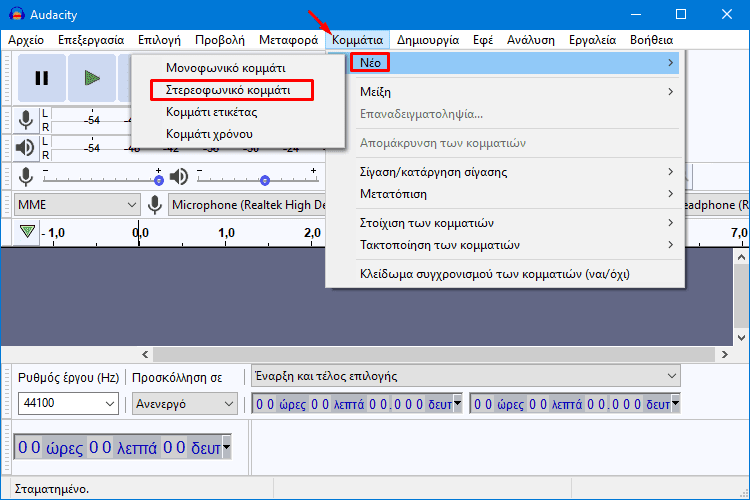Viewport: 750px width, 500px height.
Task: Click the microphone icon next to the recording device
Action: [154, 205]
